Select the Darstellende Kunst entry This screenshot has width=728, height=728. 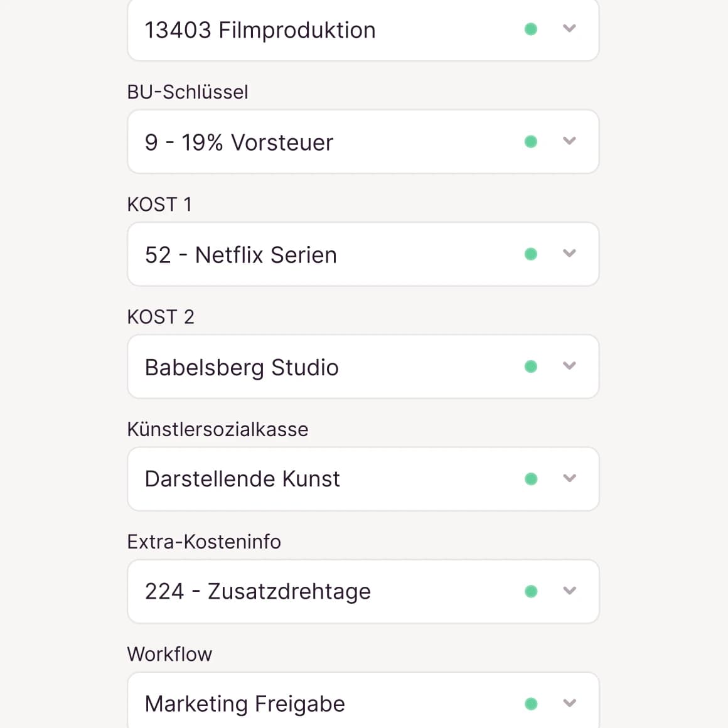click(x=243, y=478)
